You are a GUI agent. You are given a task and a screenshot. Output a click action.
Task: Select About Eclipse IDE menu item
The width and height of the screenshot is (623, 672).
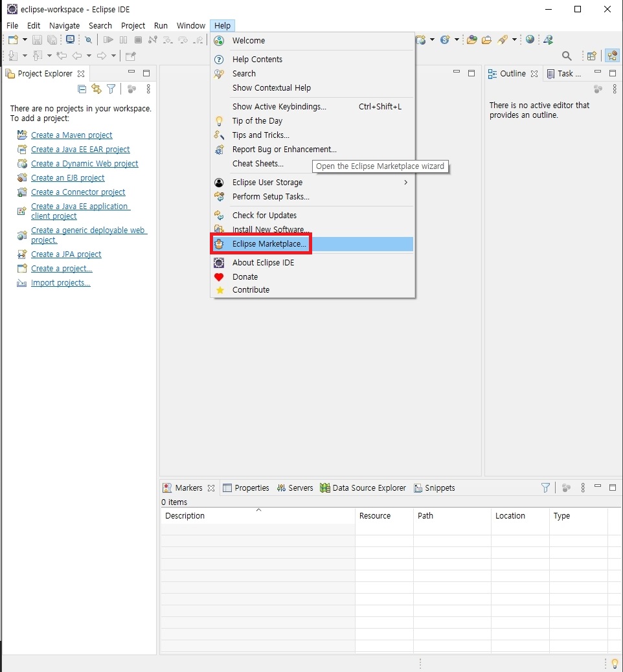(313, 263)
